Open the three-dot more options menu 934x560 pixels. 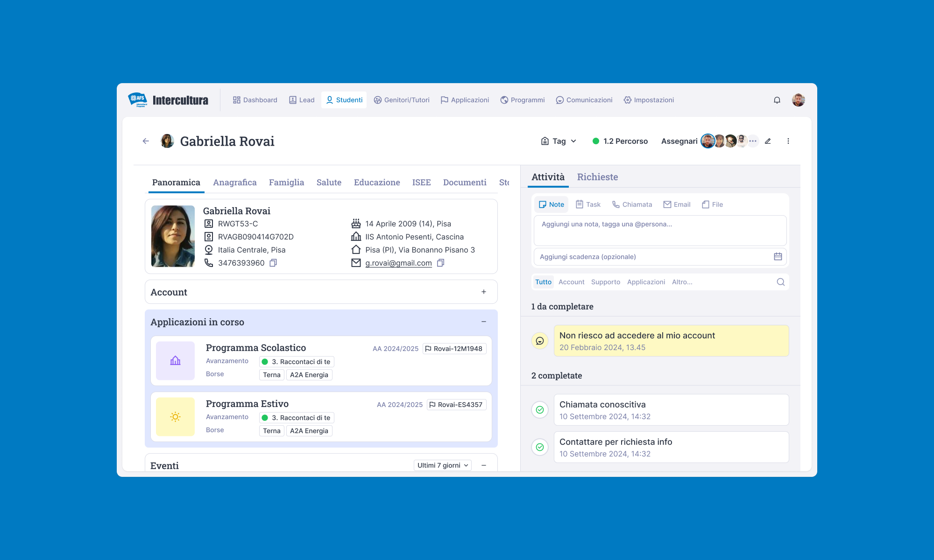point(788,141)
